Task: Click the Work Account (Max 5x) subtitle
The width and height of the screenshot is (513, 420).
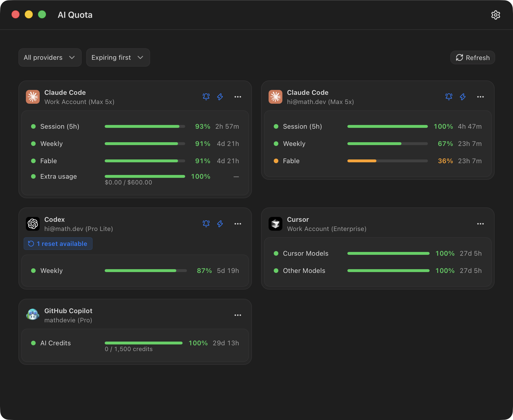Action: pos(79,102)
